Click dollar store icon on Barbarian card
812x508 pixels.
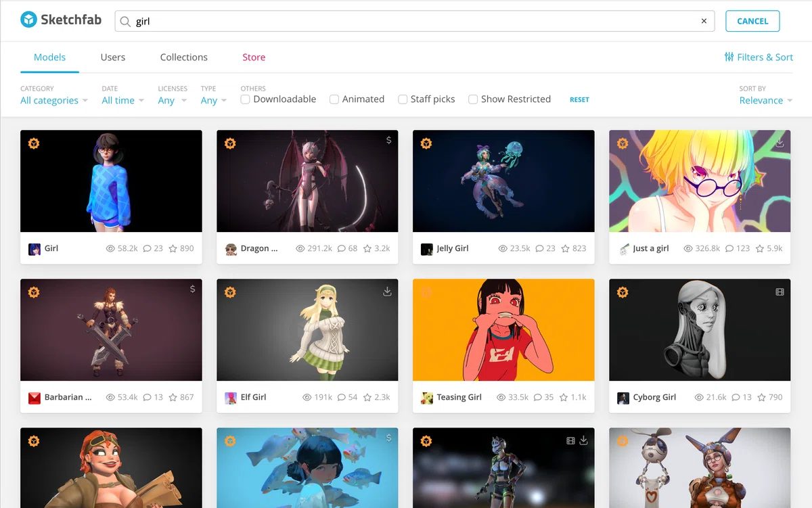click(x=192, y=289)
